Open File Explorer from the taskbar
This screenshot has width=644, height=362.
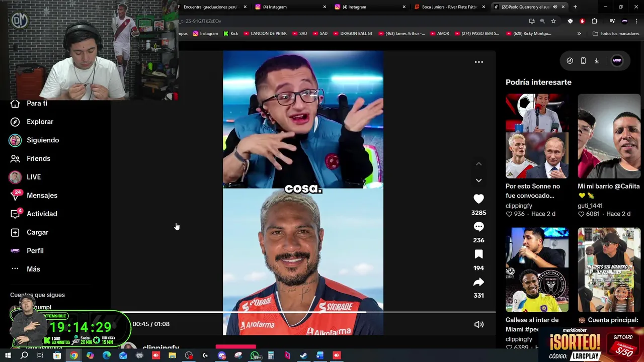pyautogui.click(x=172, y=356)
